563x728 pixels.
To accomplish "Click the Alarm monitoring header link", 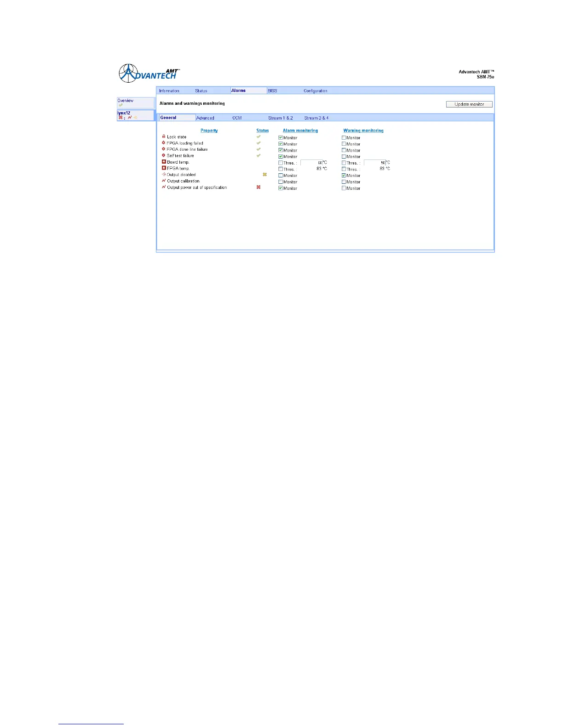I will point(300,131).
